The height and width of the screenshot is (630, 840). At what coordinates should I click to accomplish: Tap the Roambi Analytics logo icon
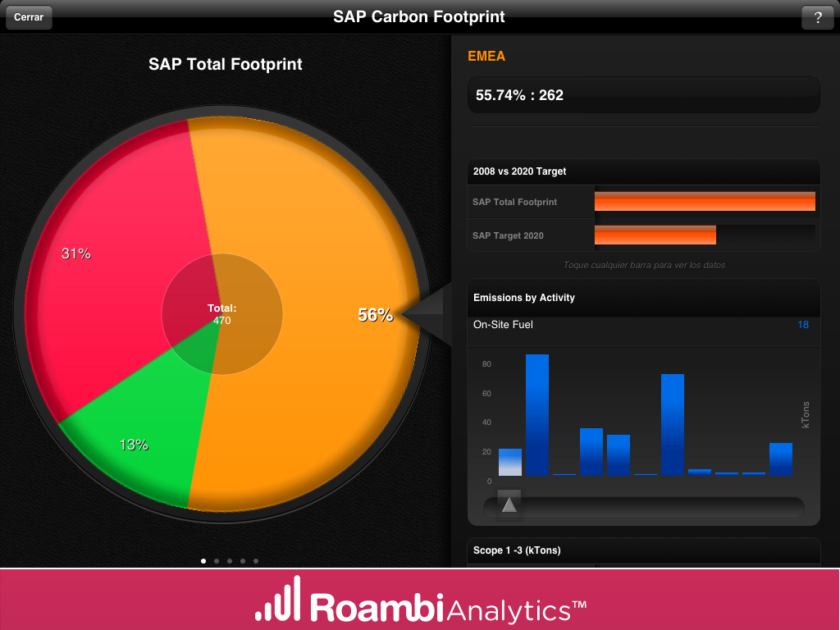coord(277,600)
